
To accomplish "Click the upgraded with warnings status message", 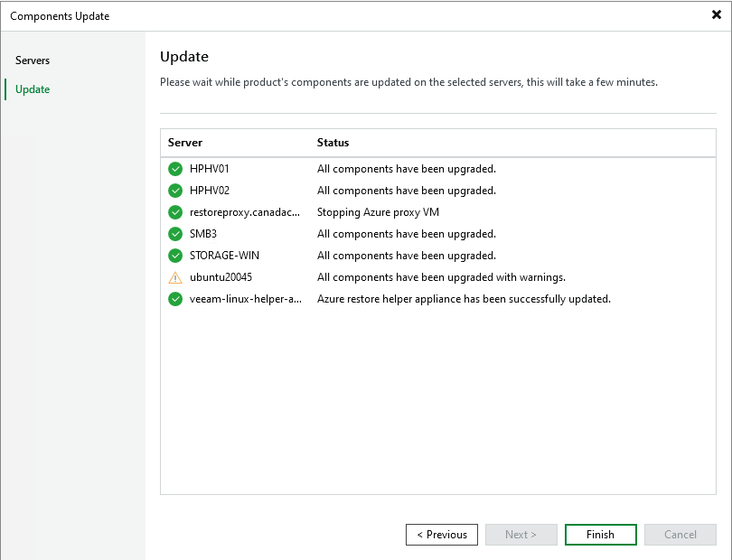I will [441, 277].
